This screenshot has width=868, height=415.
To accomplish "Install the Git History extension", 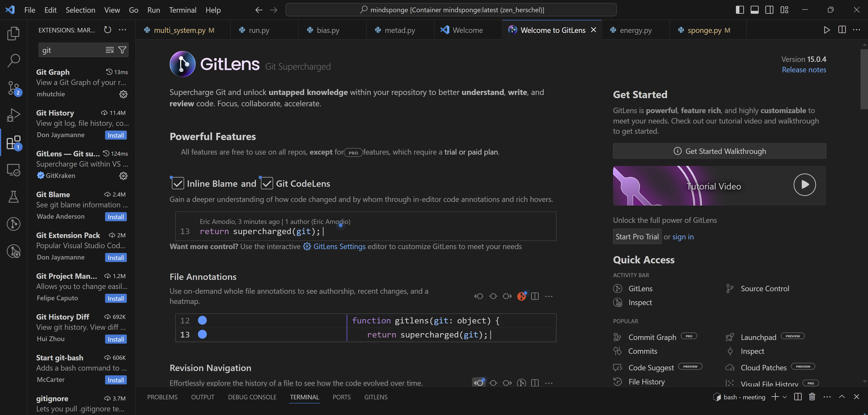I will coord(115,135).
